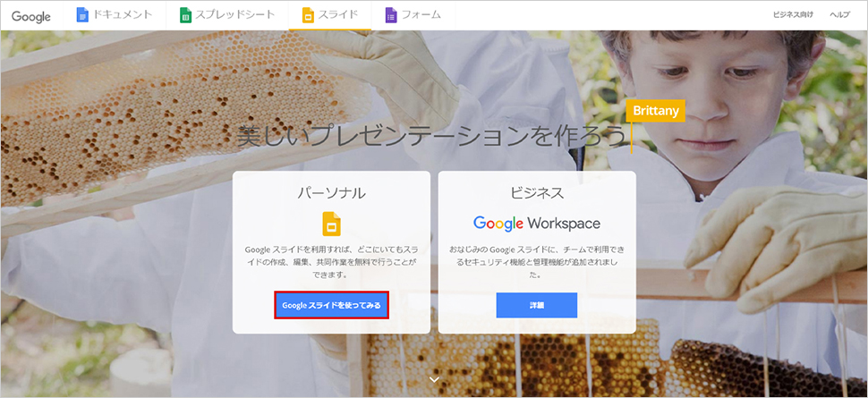The image size is (868, 398).
Task: Open the ビジネス向け link
Action: click(x=793, y=15)
